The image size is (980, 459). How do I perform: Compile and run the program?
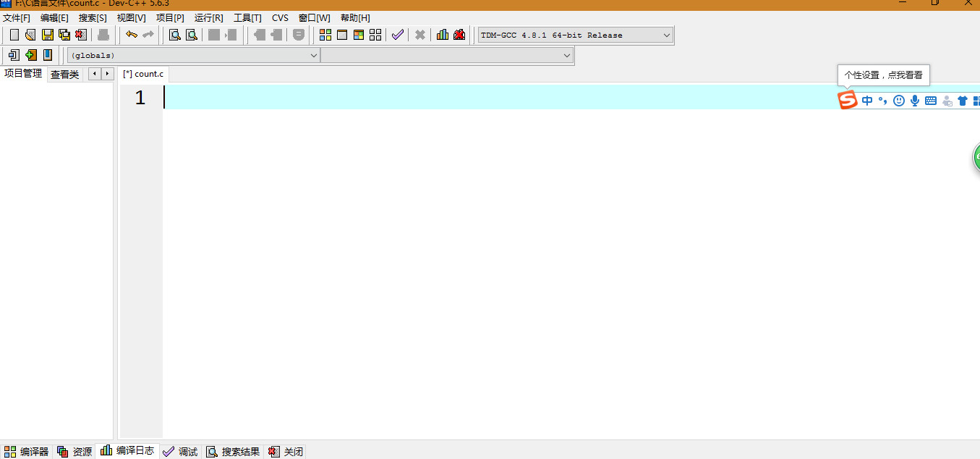coord(359,35)
